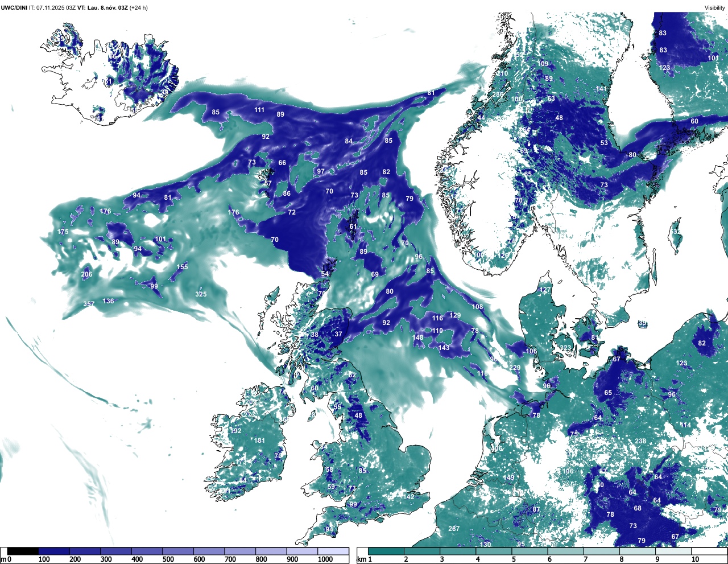Click the 72 value south of Faroes
Viewport: 728px width, 564px height.
click(292, 212)
